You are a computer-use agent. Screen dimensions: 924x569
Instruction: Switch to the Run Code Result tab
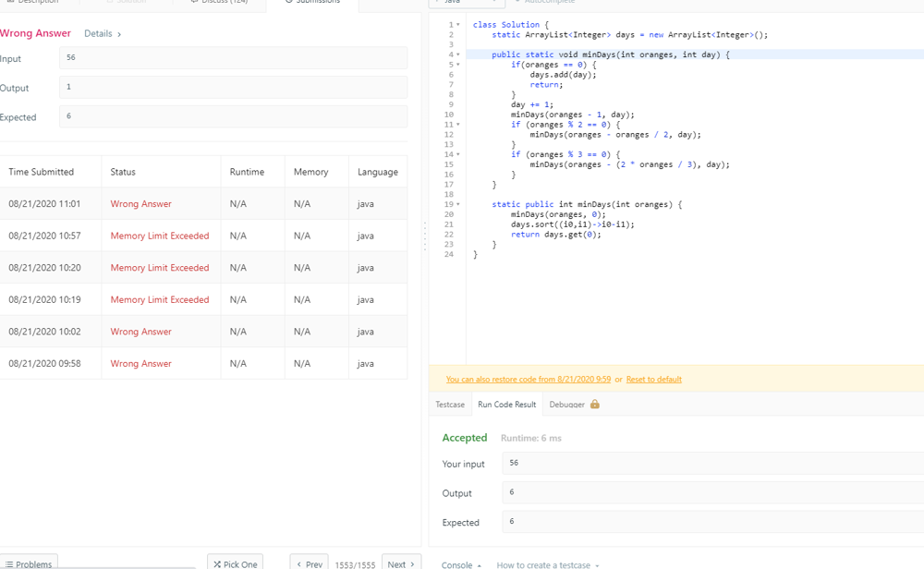[x=506, y=405]
